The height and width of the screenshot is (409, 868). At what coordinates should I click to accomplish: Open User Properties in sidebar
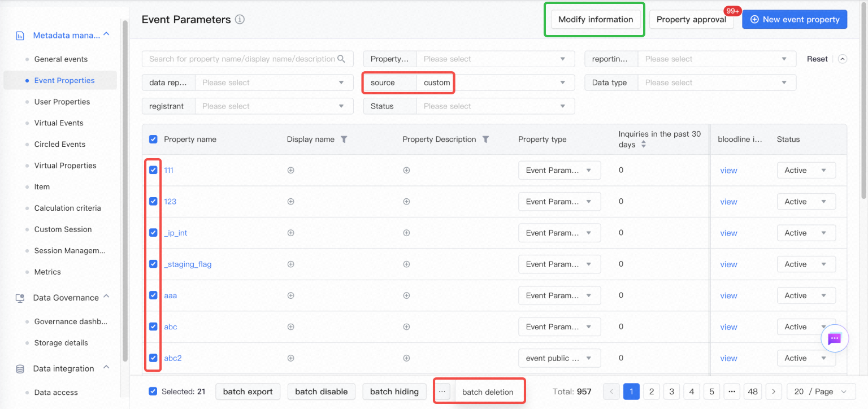[x=62, y=102]
